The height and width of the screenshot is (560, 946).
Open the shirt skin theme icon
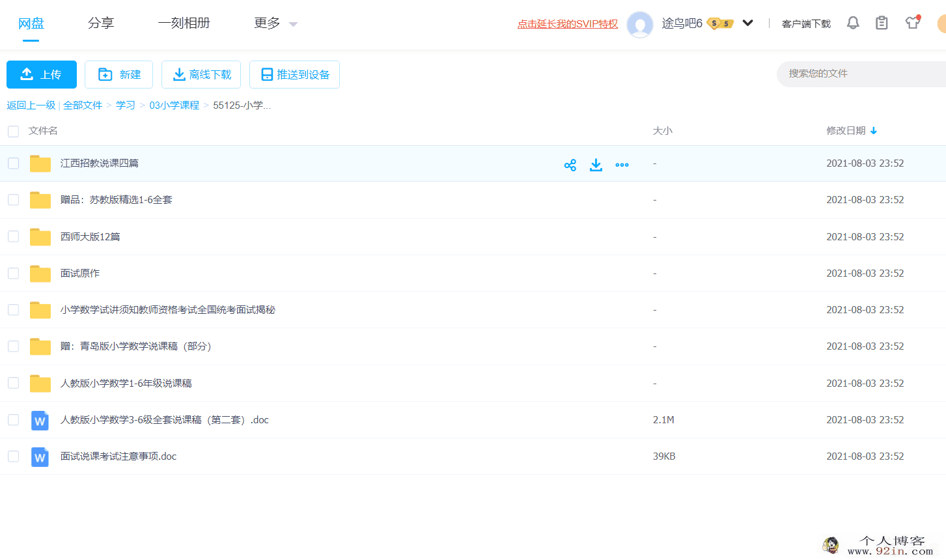(x=912, y=23)
